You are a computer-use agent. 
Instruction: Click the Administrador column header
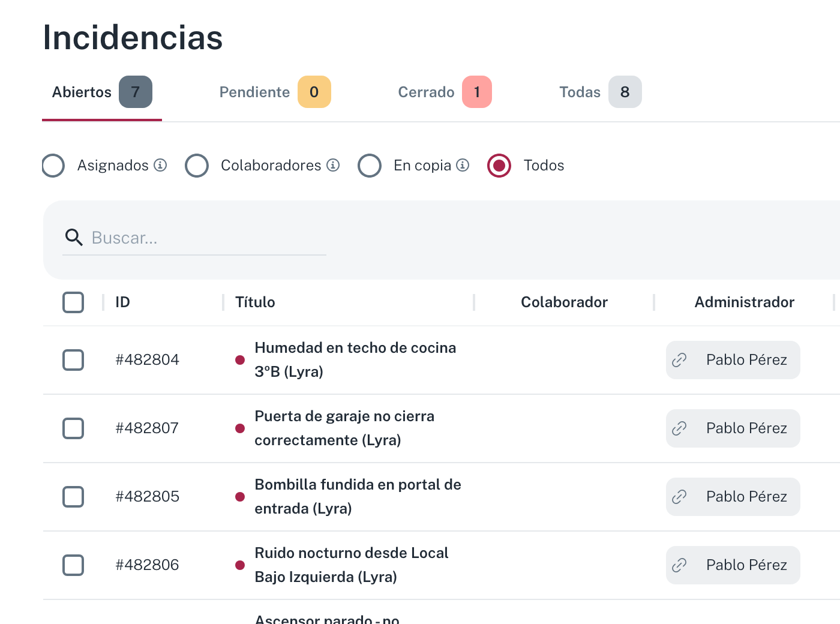744,302
